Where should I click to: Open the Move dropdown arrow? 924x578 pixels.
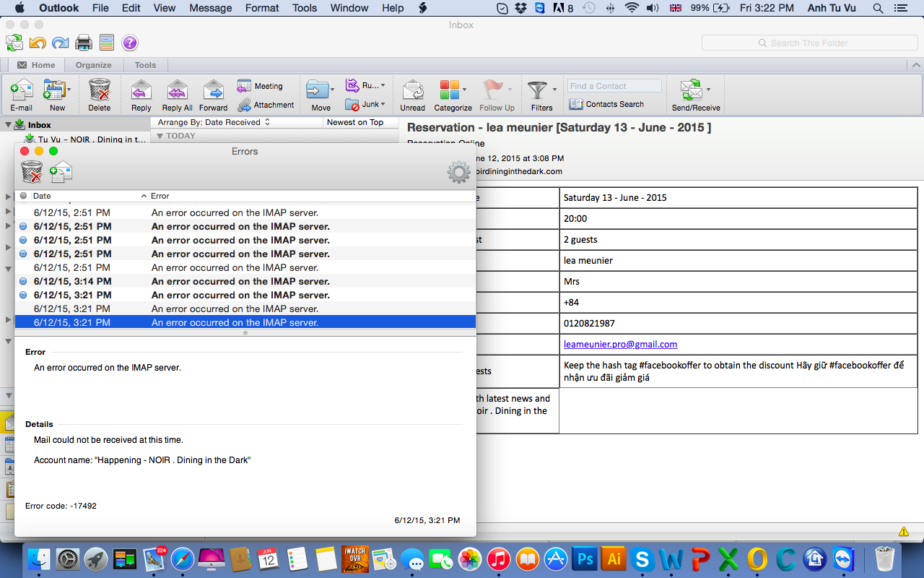click(x=333, y=90)
